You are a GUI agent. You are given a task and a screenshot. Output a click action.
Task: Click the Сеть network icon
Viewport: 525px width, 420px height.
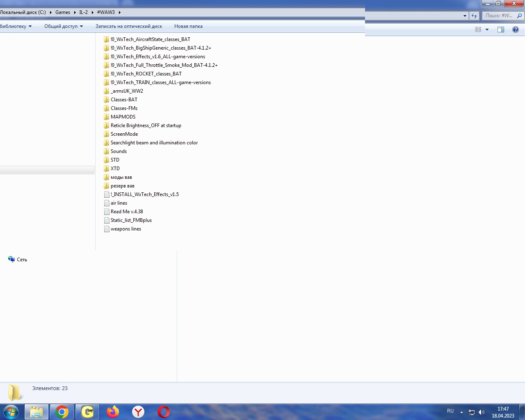click(x=11, y=259)
